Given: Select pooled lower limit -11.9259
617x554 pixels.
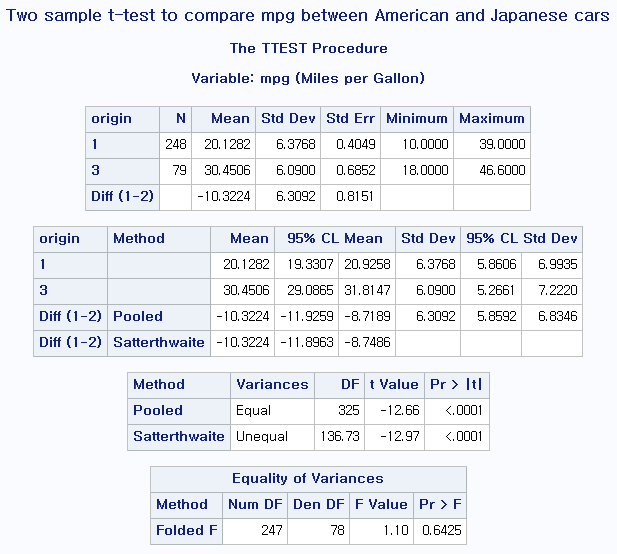Looking at the screenshot, I should [x=307, y=316].
